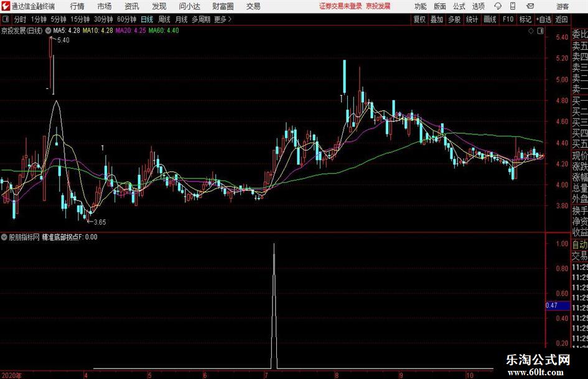The height and width of the screenshot is (379, 588).
Task: Open the F10 company info button
Action: click(x=508, y=19)
